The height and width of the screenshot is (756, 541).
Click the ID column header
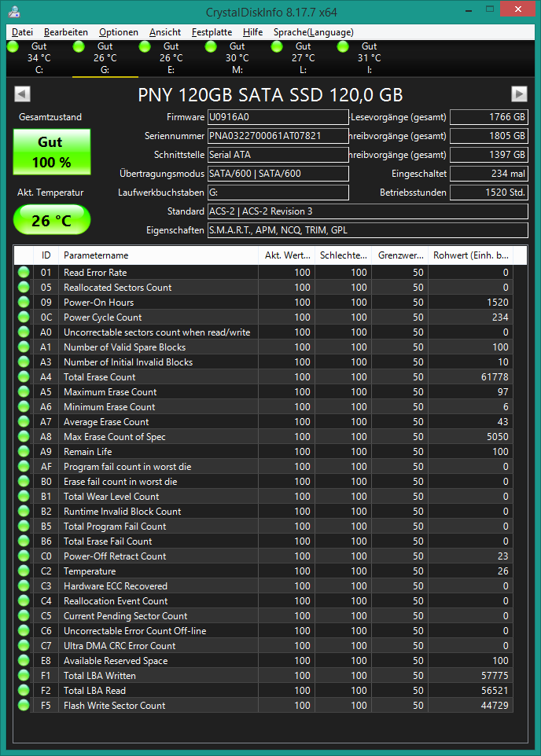pos(46,255)
